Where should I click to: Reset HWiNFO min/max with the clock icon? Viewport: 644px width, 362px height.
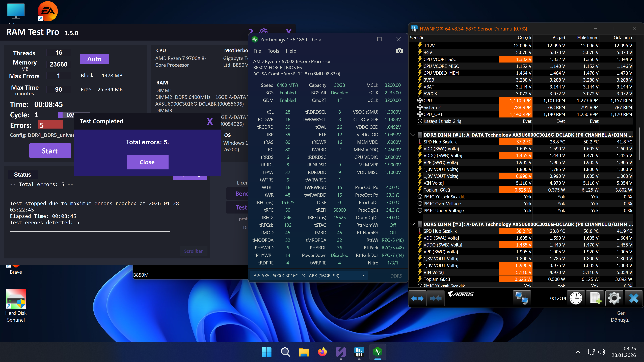click(x=576, y=298)
